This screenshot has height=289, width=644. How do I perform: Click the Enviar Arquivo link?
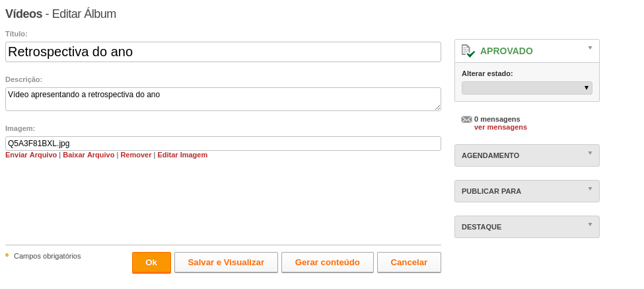coord(31,155)
